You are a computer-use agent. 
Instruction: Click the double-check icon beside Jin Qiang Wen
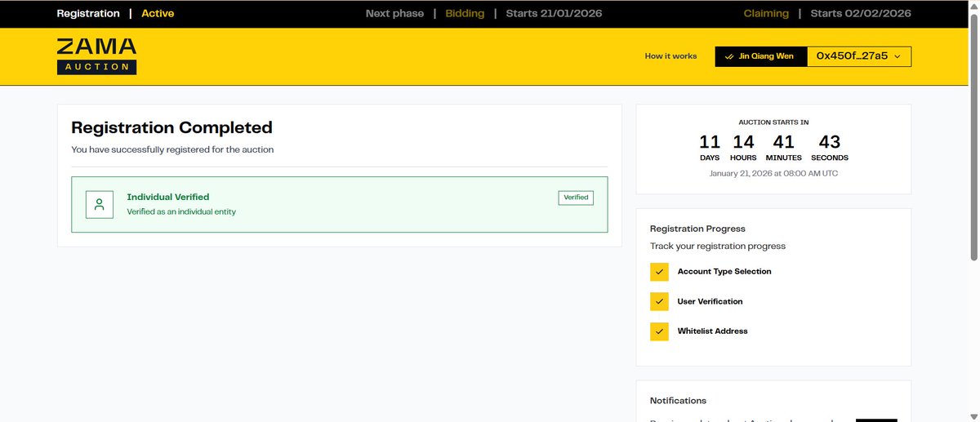pos(729,56)
